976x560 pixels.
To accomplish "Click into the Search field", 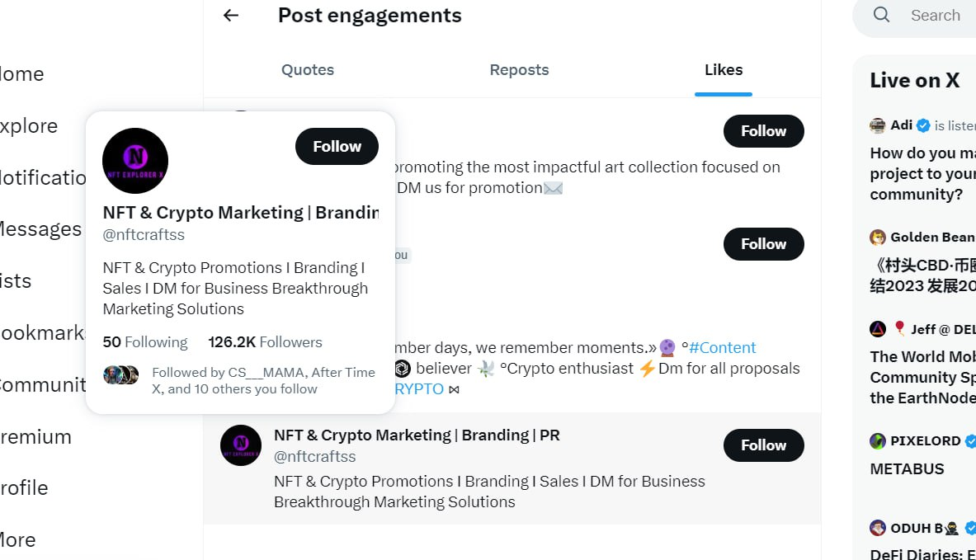I will pos(936,15).
